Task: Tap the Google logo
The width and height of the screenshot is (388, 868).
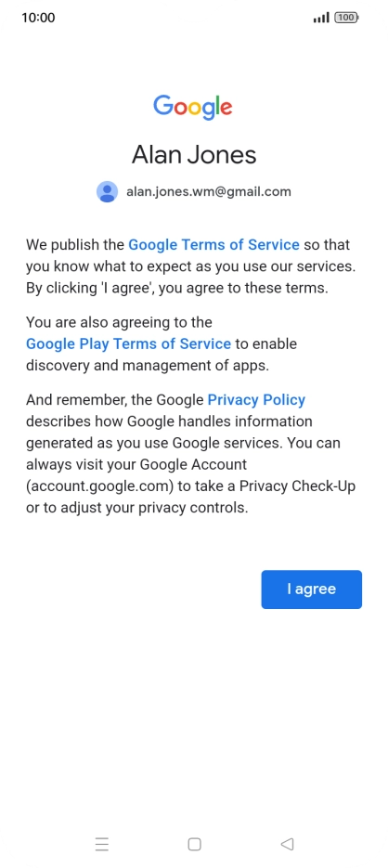Action: [x=193, y=107]
